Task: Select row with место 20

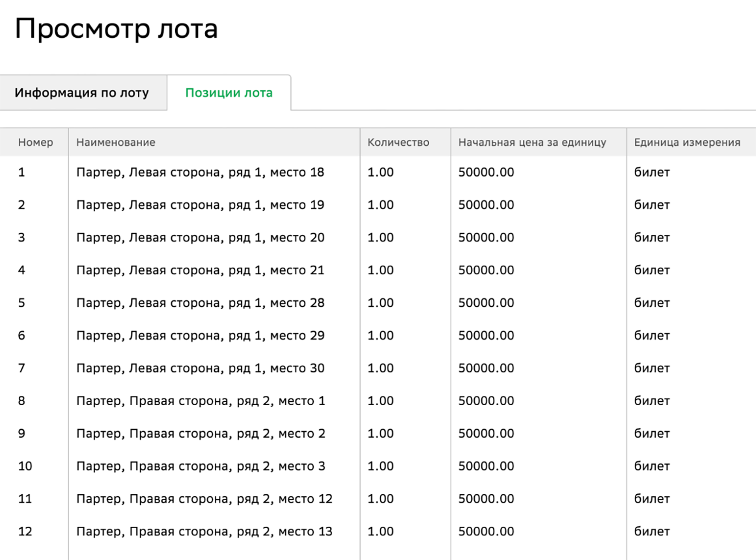Action: 378,237
